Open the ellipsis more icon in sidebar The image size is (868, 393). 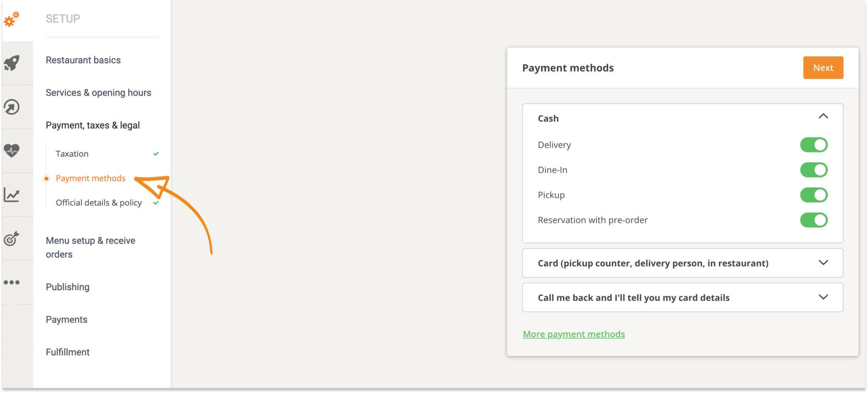point(13,282)
